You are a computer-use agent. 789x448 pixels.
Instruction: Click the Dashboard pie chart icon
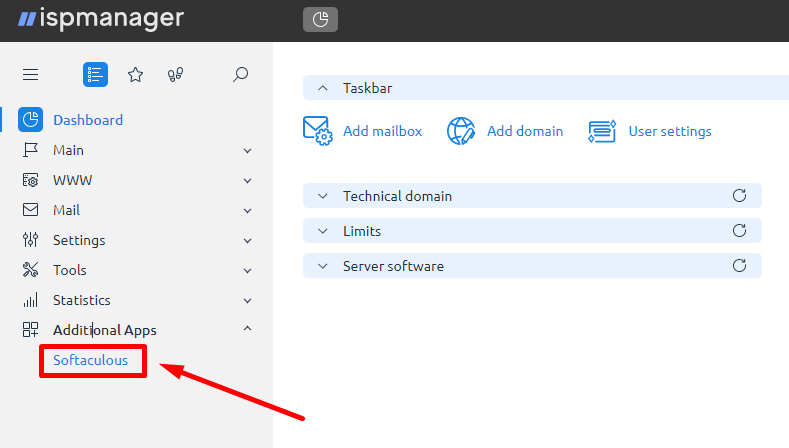click(x=30, y=120)
